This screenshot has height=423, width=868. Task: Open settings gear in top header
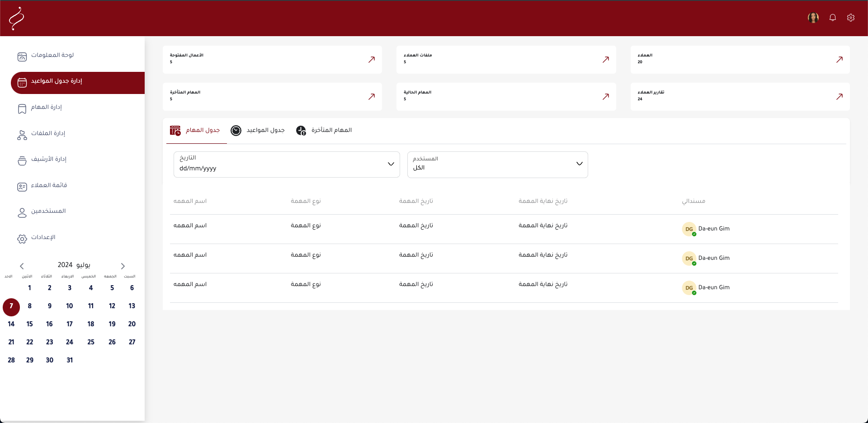(x=850, y=18)
